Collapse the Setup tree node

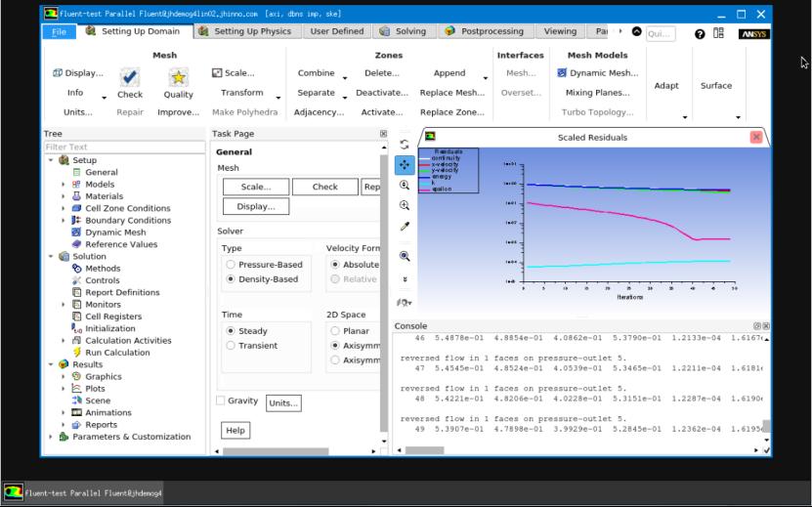pos(51,160)
